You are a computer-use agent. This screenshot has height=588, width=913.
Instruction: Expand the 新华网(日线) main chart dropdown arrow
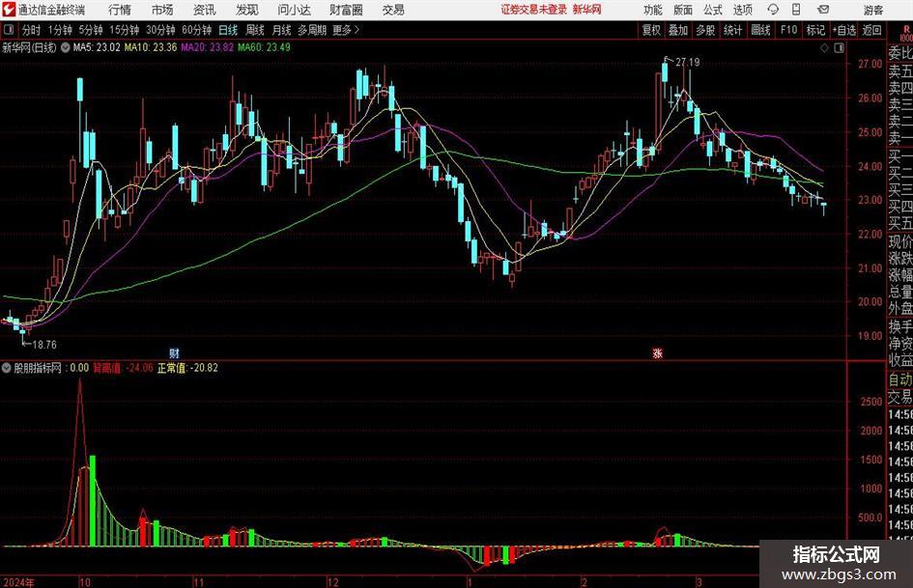(x=66, y=47)
